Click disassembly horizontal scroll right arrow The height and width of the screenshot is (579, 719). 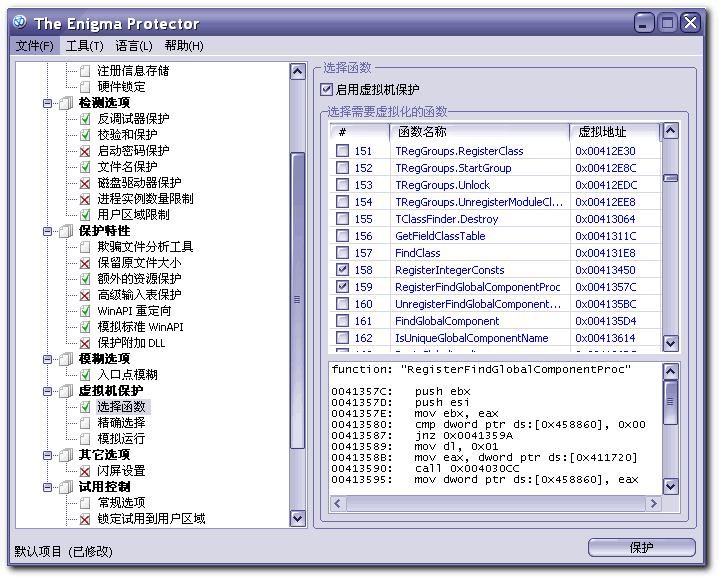653,504
